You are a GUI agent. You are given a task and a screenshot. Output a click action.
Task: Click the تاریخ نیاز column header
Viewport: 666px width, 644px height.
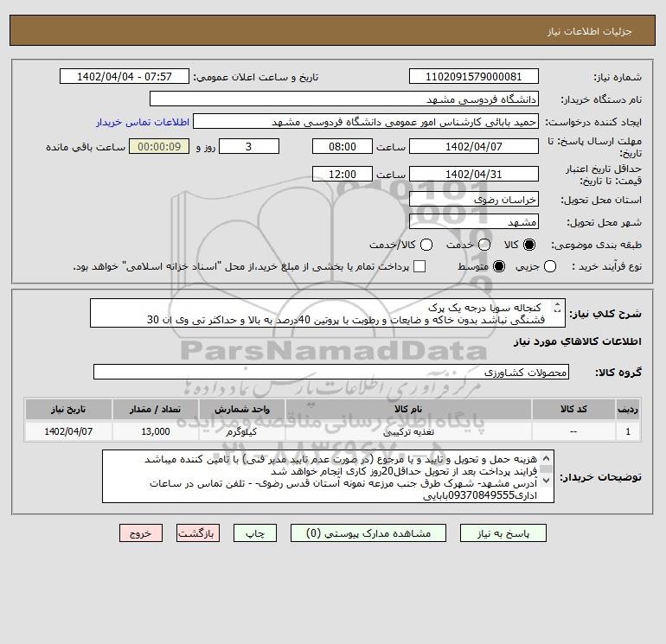click(x=68, y=409)
